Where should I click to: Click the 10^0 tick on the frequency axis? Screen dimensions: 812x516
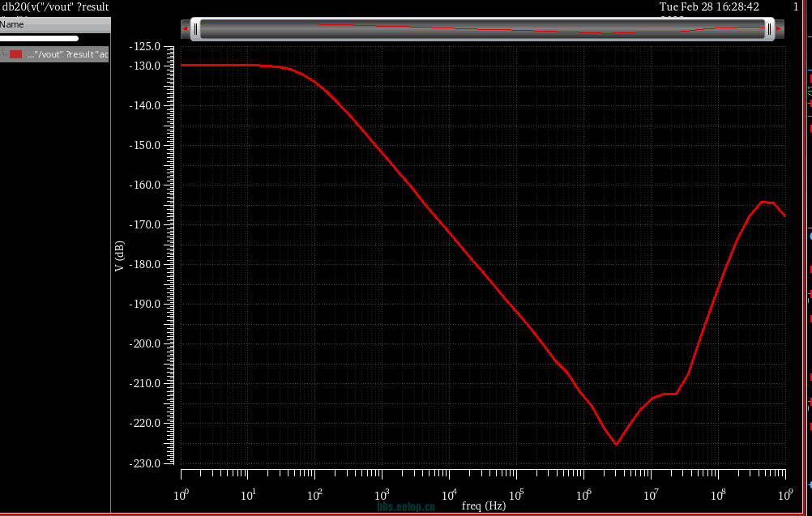[181, 493]
